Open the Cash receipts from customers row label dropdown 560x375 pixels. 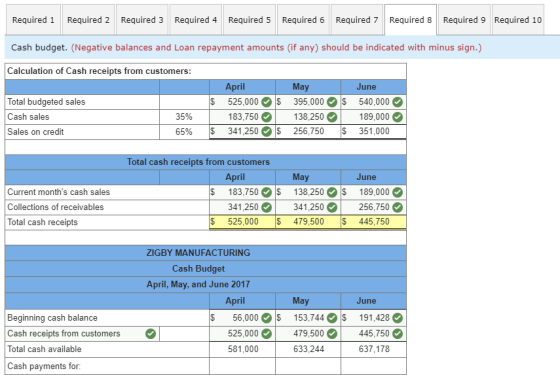pyautogui.click(x=82, y=334)
